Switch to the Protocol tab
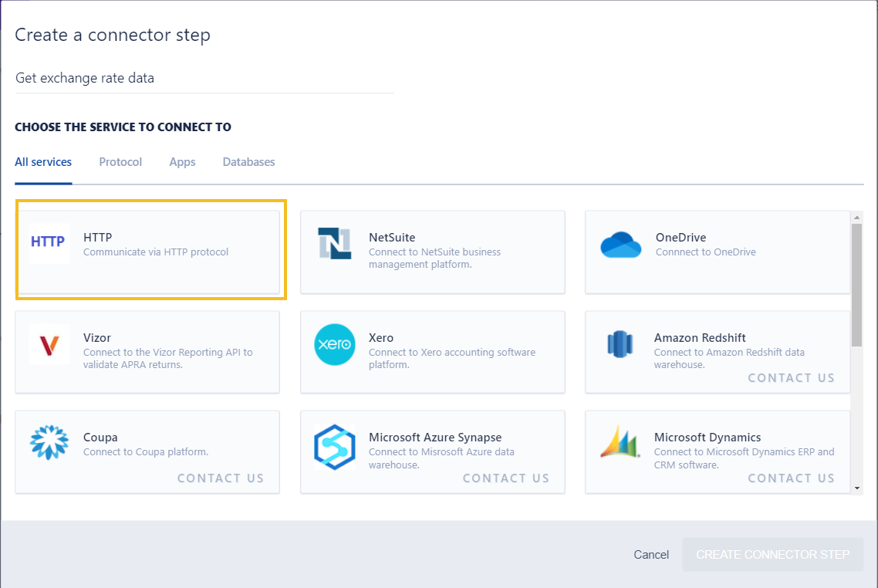The width and height of the screenshot is (878, 588). click(x=120, y=162)
